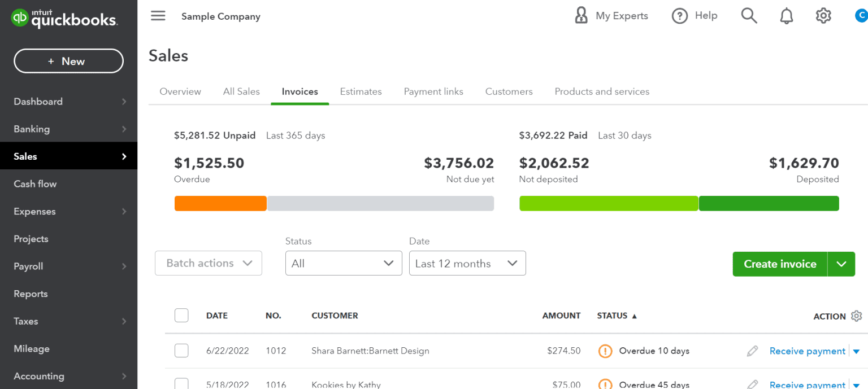Image resolution: width=868 pixels, height=389 pixels.
Task: Open the notifications bell
Action: pos(786,15)
